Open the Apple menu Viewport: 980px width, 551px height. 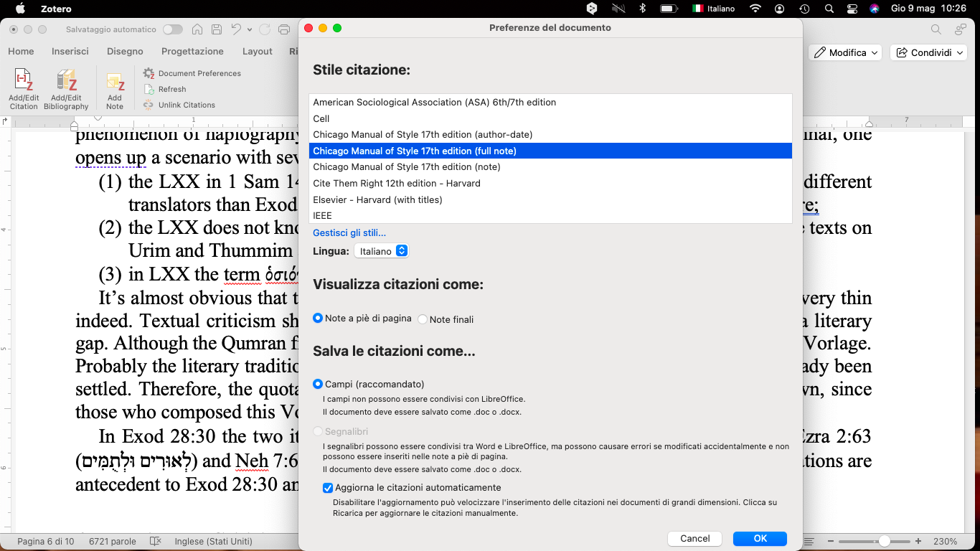pyautogui.click(x=20, y=9)
